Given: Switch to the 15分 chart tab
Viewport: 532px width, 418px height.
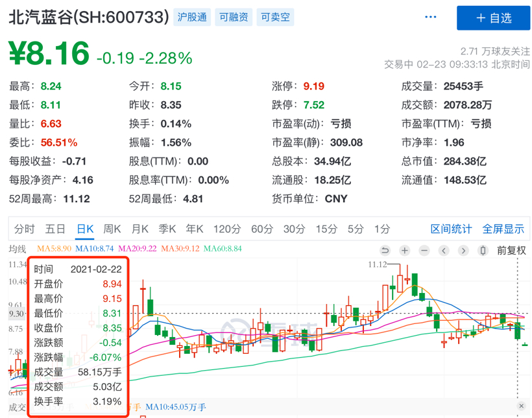Looking at the screenshot, I should [x=326, y=229].
